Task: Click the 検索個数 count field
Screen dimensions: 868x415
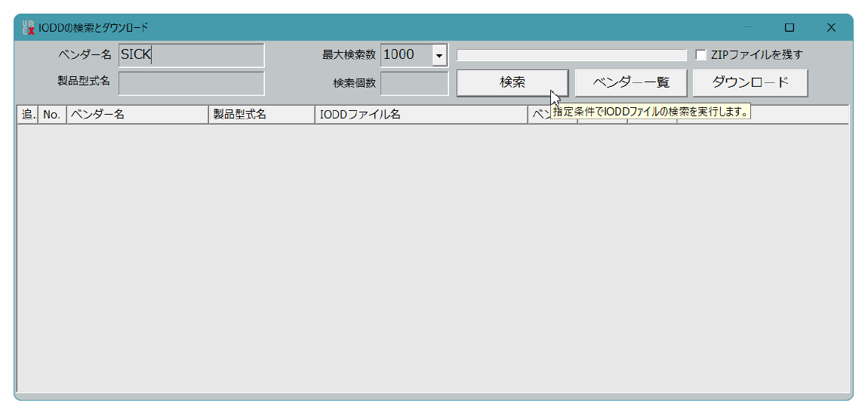Action: pos(414,83)
